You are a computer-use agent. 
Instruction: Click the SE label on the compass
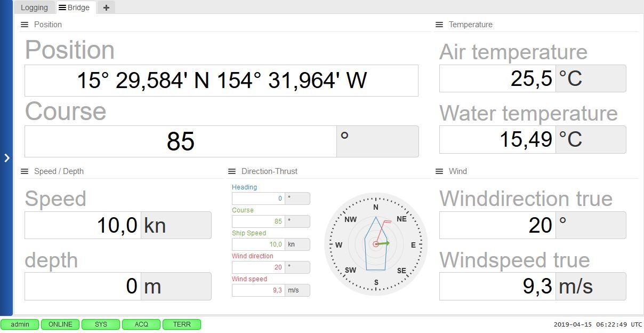tap(401, 271)
